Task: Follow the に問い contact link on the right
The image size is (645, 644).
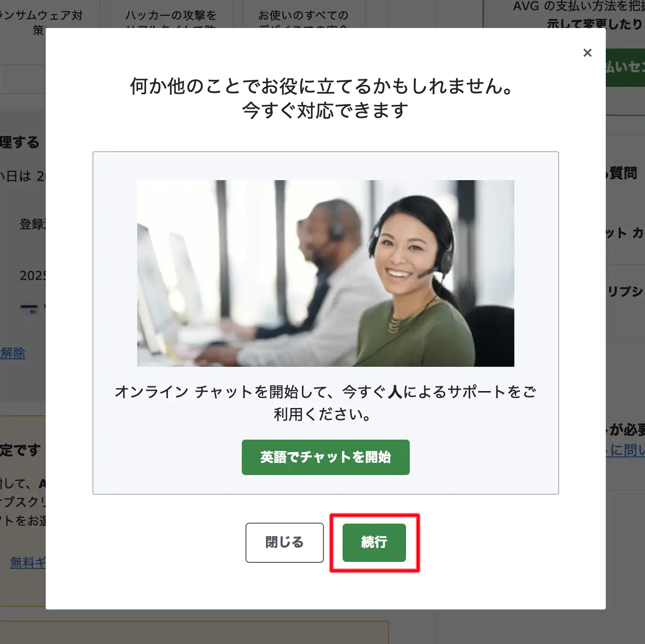Action: click(x=625, y=450)
